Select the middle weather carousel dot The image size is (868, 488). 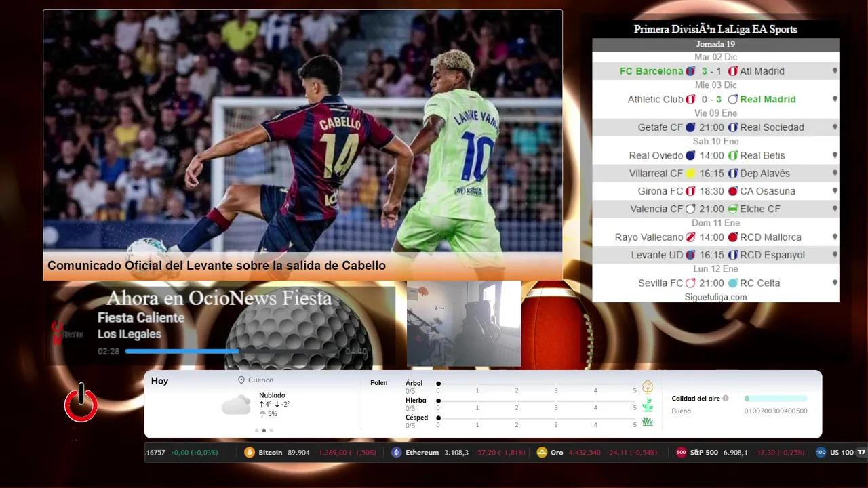264,430
